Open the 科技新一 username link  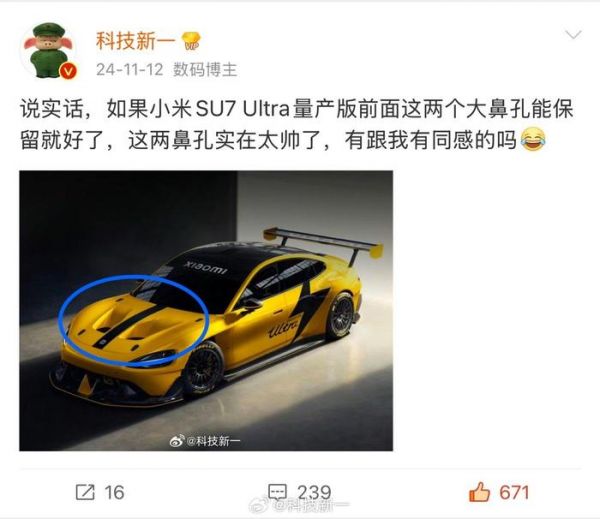135,41
